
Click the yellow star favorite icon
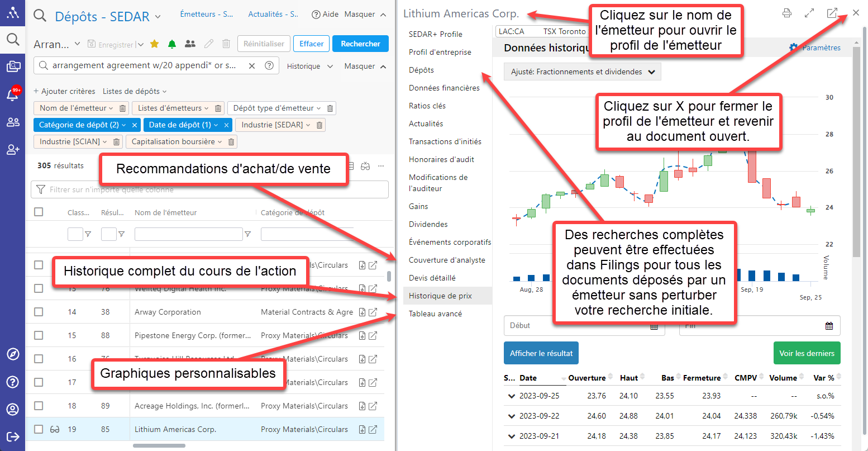click(x=155, y=44)
